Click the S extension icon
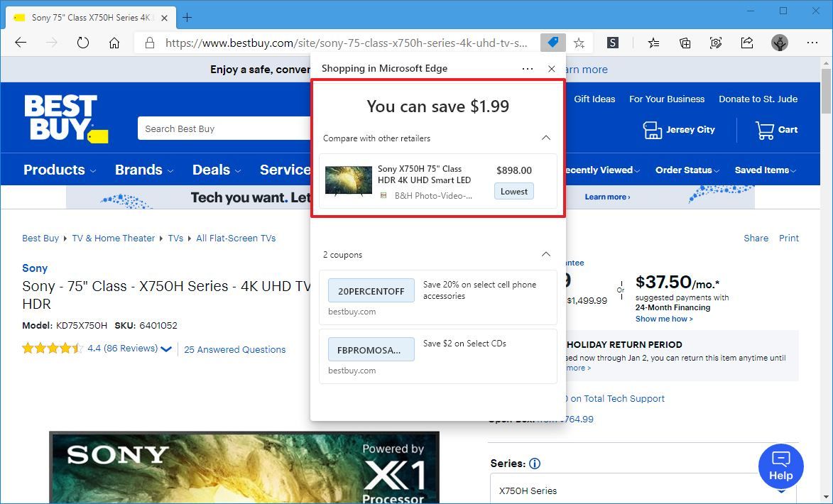The width and height of the screenshot is (833, 504). point(612,42)
